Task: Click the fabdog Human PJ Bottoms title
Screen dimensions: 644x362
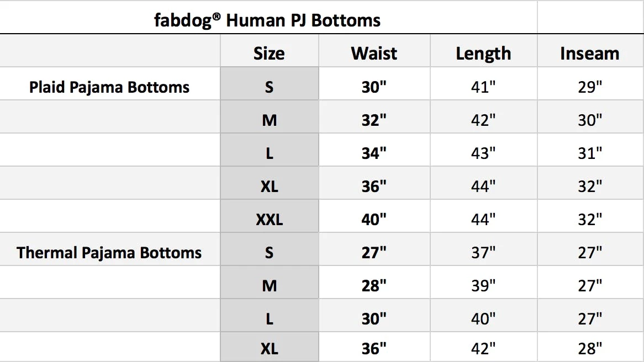Action: pyautogui.click(x=268, y=20)
